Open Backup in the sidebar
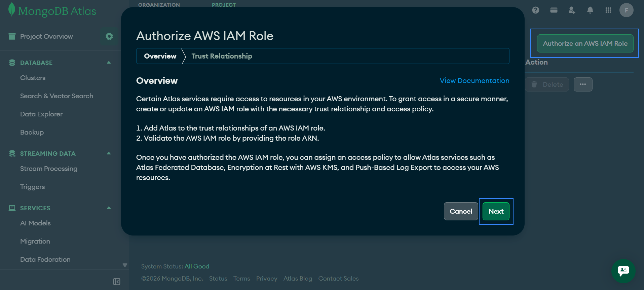Image resolution: width=644 pixels, height=290 pixels. 32,132
